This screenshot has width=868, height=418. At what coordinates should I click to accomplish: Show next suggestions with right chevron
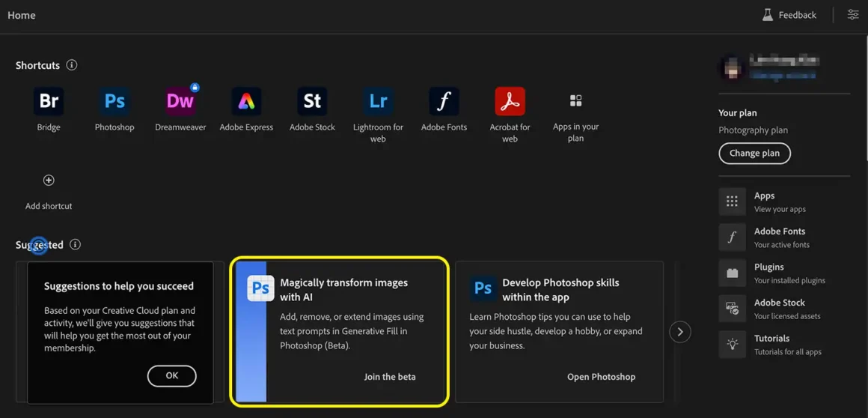pos(680,332)
